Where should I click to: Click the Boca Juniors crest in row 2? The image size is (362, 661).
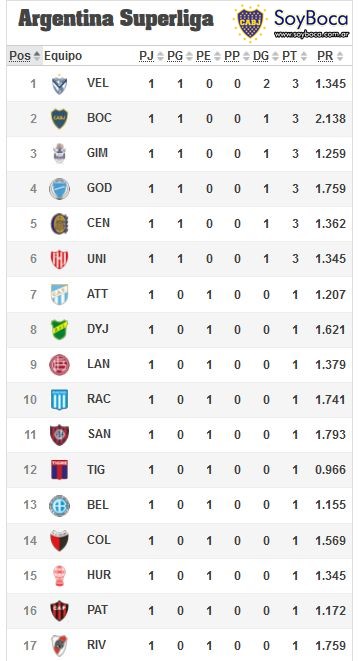(x=59, y=119)
